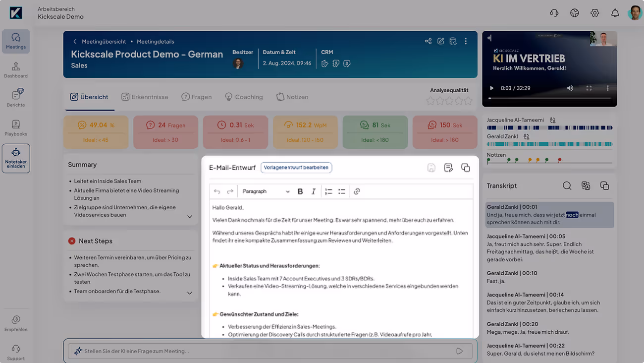Open Support in the sidebar
This screenshot has height=363, width=644.
(x=16, y=353)
